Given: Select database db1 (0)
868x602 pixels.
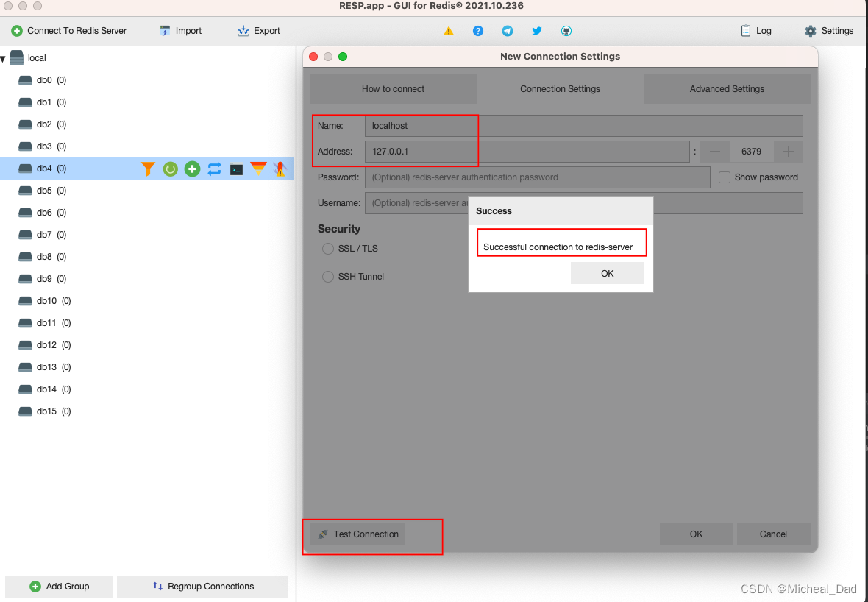Looking at the screenshot, I should [43, 102].
